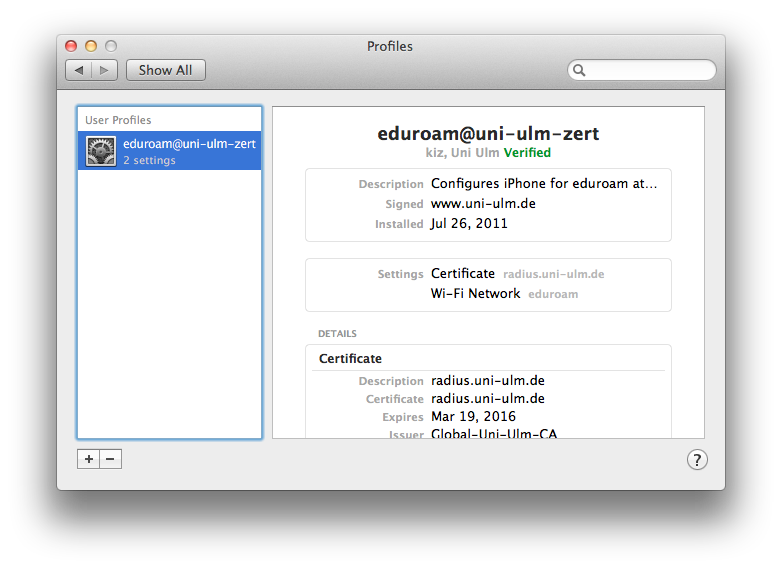This screenshot has height=569, width=782.
Task: Click the Certificate settings entry
Action: (462, 273)
